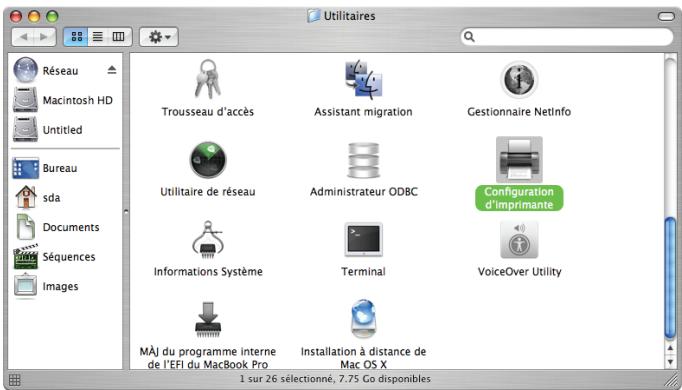
Task: Click the scrollbar up arrow
Action: 670,348
